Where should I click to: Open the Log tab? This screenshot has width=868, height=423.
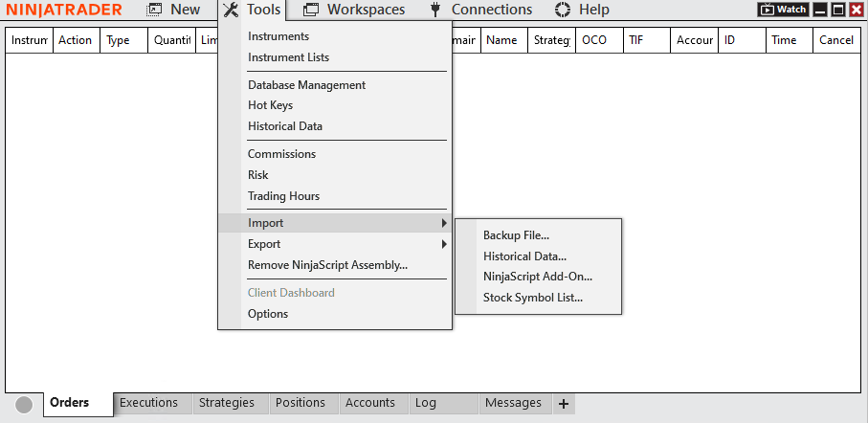(426, 403)
